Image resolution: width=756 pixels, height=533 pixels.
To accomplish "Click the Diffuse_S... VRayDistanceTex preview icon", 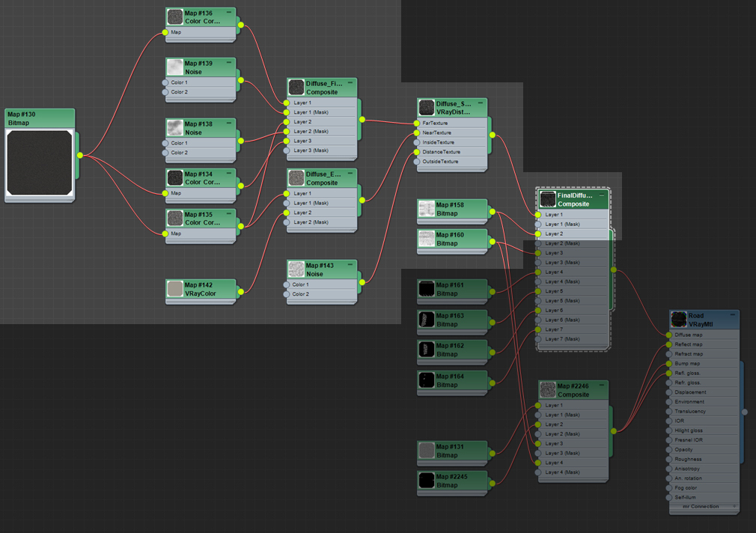I will 426,108.
